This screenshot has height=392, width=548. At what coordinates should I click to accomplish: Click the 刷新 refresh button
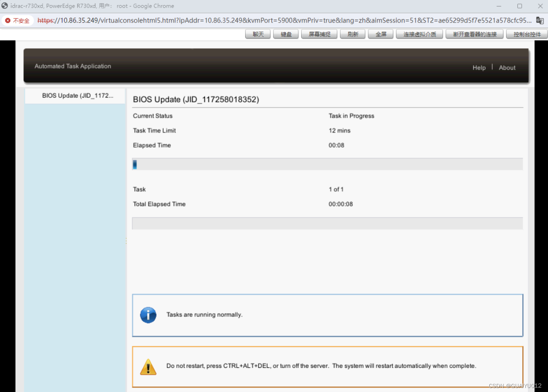(x=353, y=34)
